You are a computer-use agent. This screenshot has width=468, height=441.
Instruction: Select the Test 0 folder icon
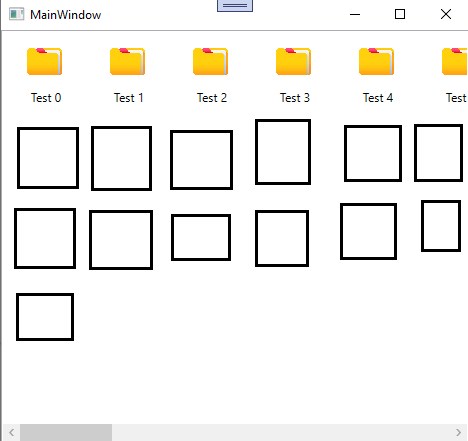click(45, 62)
